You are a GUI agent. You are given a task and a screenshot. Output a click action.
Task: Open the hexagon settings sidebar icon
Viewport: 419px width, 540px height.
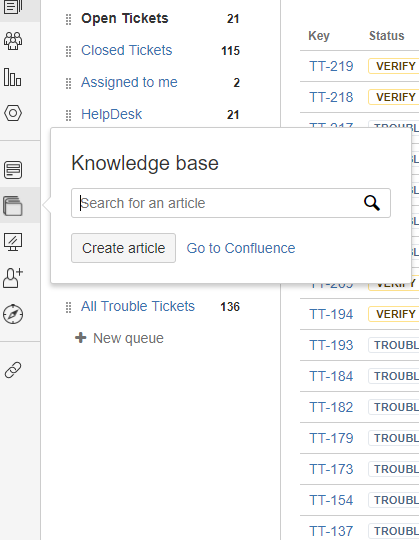pos(13,113)
